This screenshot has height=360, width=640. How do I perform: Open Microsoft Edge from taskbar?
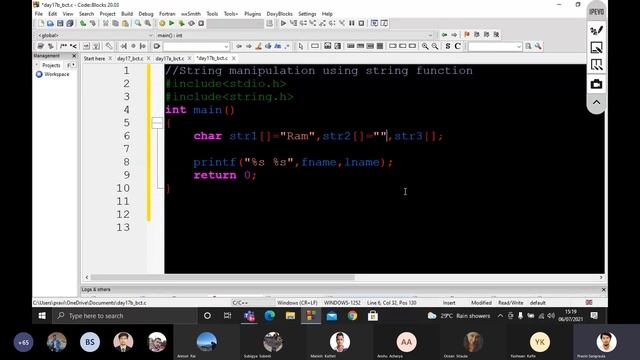pos(269,316)
